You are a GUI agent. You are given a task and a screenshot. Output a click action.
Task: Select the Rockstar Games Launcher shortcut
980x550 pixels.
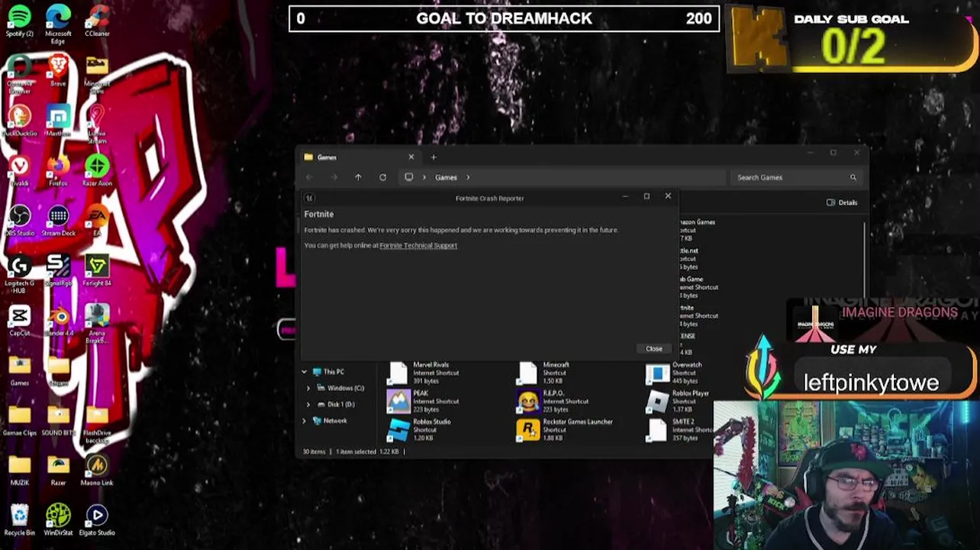tap(564, 429)
